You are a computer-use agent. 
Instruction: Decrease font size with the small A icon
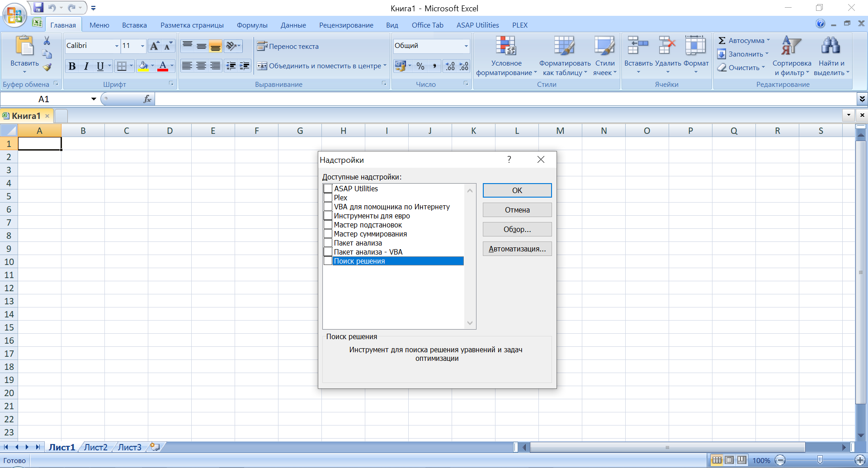(168, 46)
